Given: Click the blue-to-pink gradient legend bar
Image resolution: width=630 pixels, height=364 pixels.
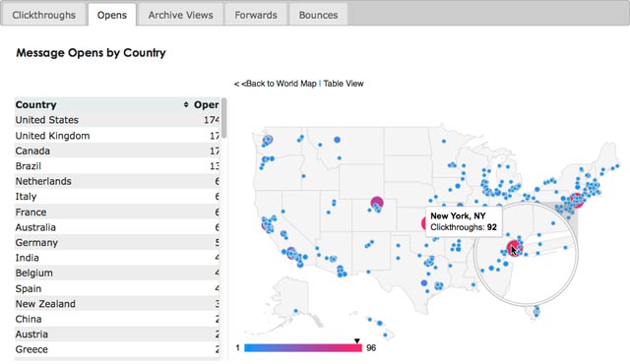Looking at the screenshot, I should (x=303, y=348).
